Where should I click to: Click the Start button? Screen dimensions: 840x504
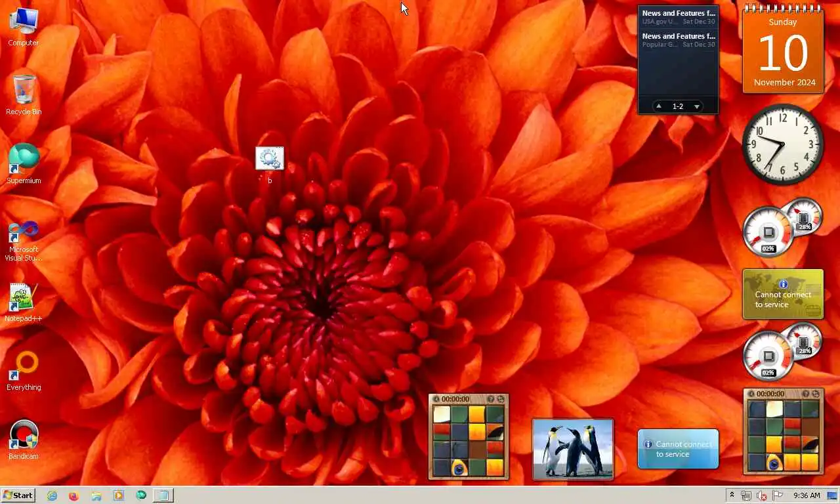pyautogui.click(x=18, y=495)
